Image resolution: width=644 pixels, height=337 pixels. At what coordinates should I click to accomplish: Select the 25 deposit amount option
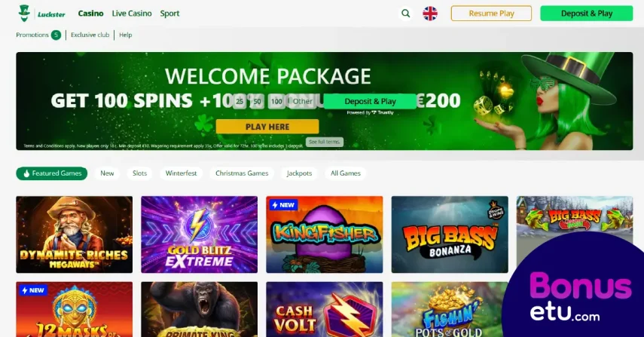click(x=240, y=101)
